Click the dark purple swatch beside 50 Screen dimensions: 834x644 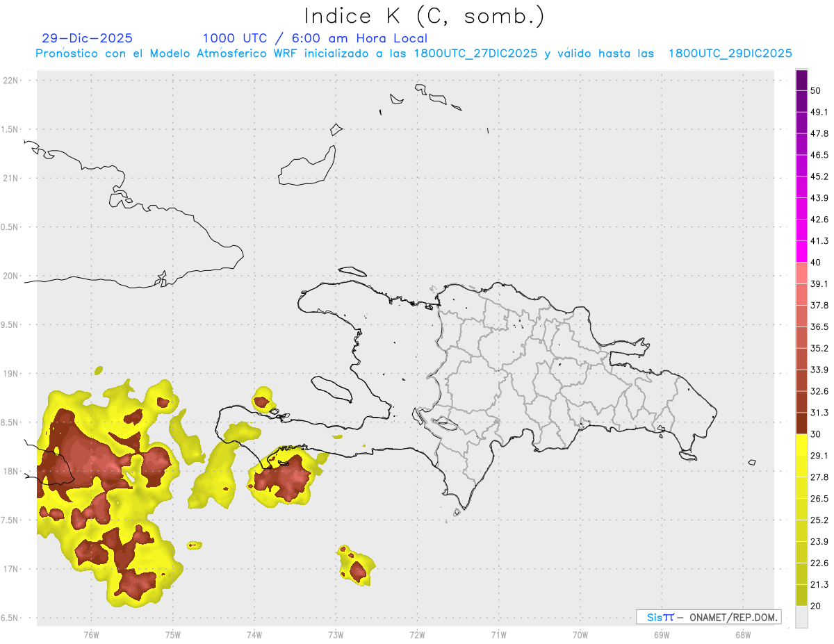(801, 81)
